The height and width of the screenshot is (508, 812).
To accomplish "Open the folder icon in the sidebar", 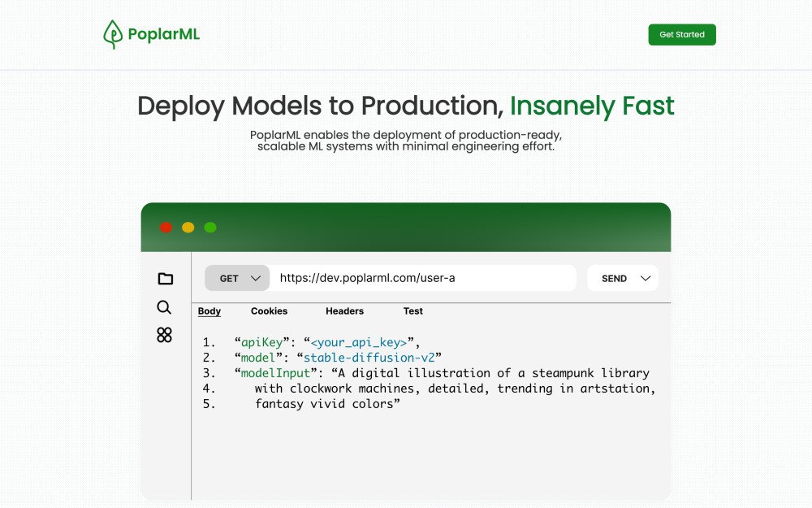I will pos(165,279).
